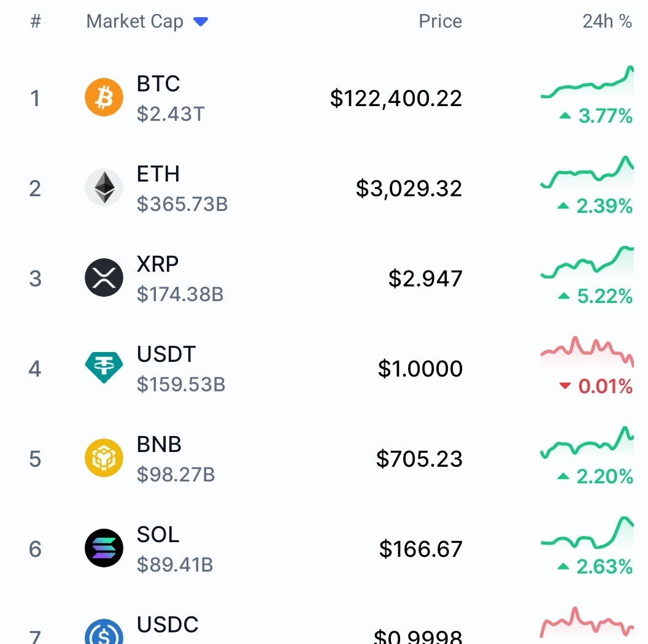Tap the Bitcoin orange logo icon

[104, 98]
